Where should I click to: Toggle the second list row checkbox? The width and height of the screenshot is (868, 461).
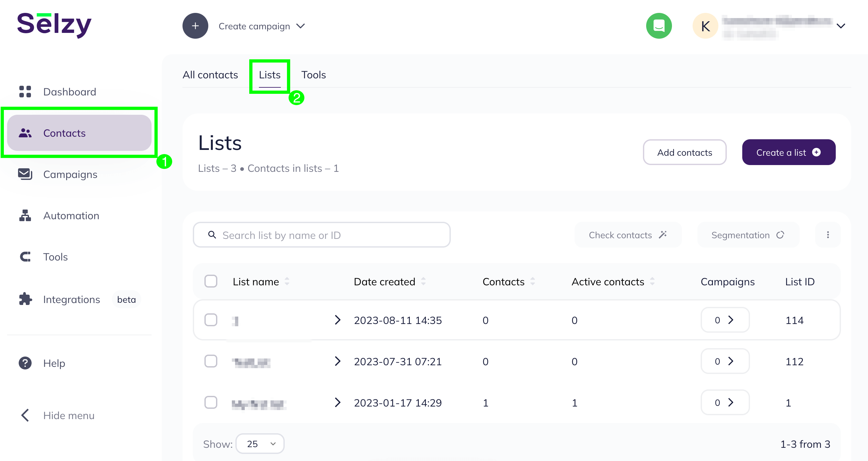click(211, 360)
